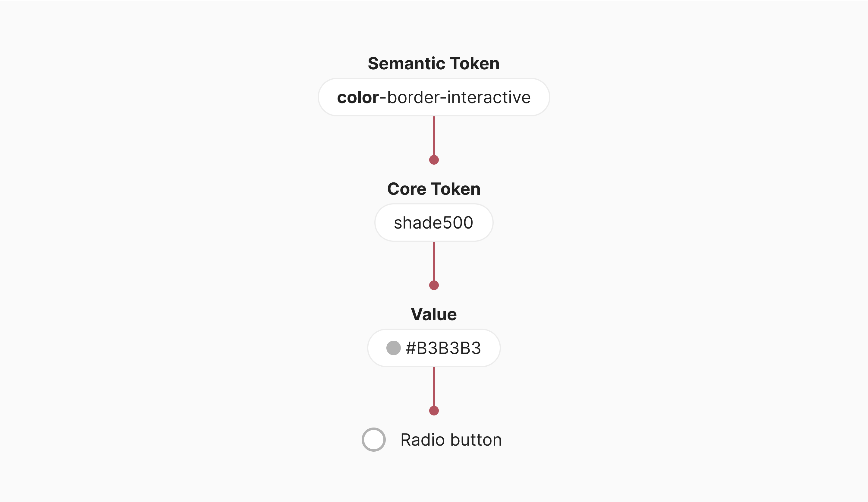Click the red connector line below color-border-interactive
868x502 pixels.
tap(434, 136)
